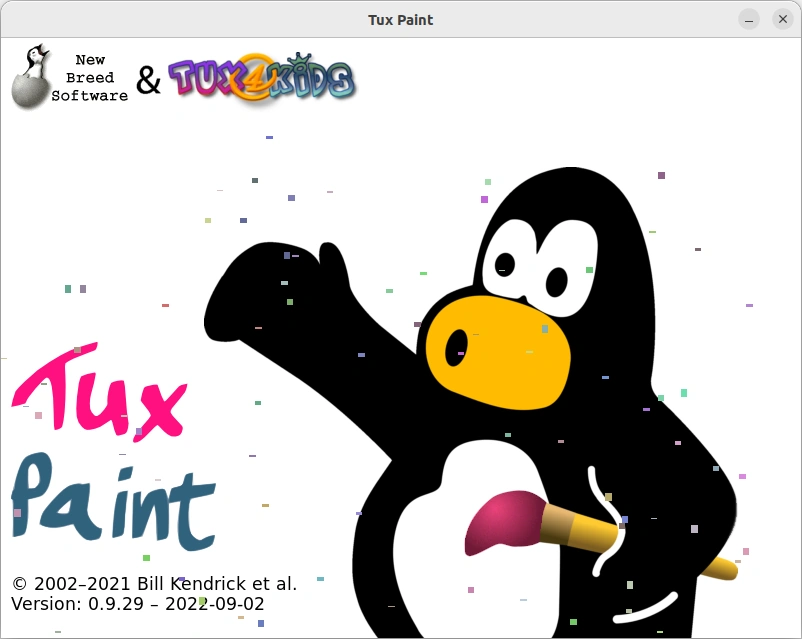Click the blue 'Paint' logo lettering

pyautogui.click(x=110, y=500)
